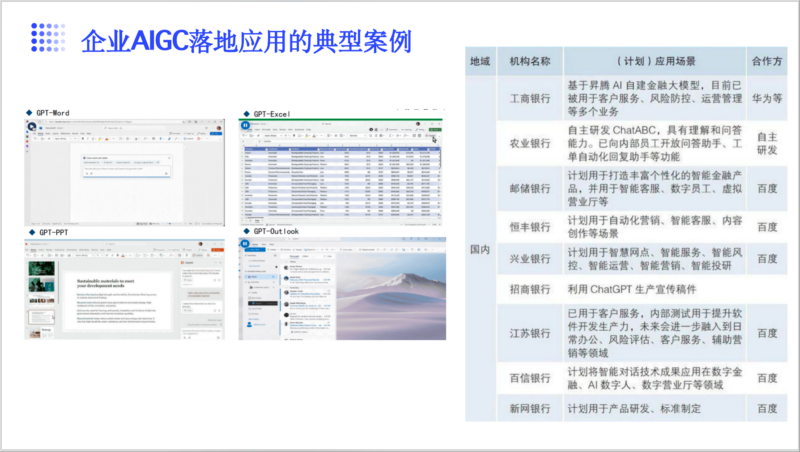The image size is (800, 452).
Task: Select the 邮储银行 name cell
Action: click(530, 188)
